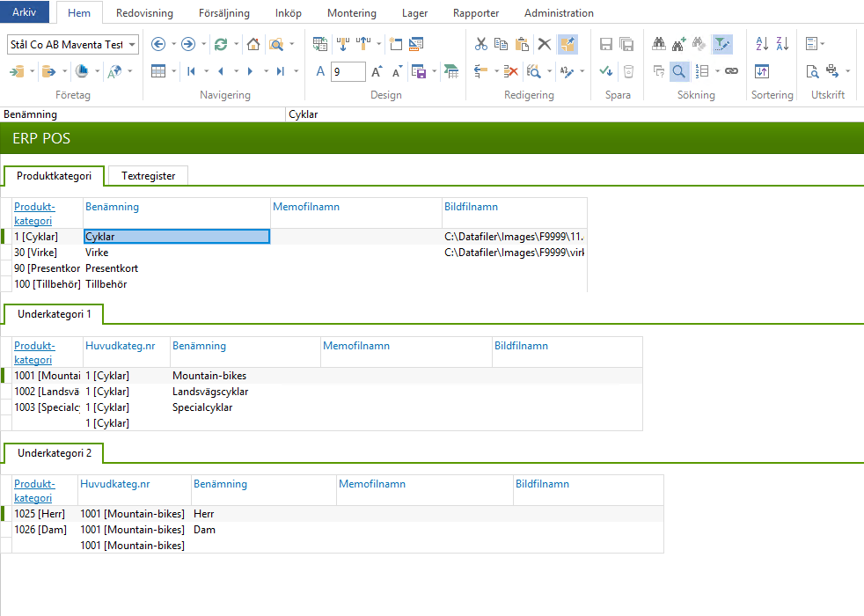Click the font size input field
Viewport: 864px width, 616px height.
click(348, 71)
